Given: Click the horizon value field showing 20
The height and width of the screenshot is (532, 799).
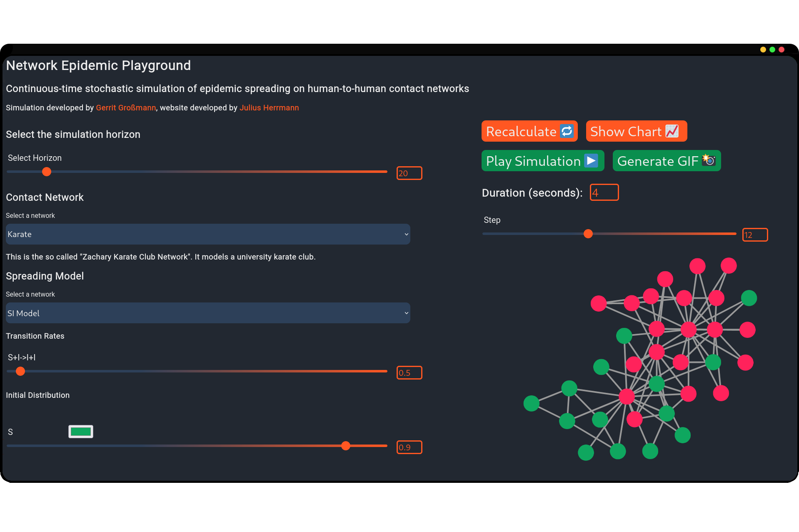Looking at the screenshot, I should pos(409,173).
